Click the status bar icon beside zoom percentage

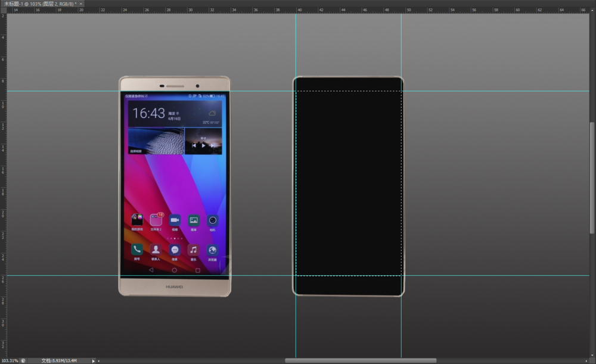point(23,360)
